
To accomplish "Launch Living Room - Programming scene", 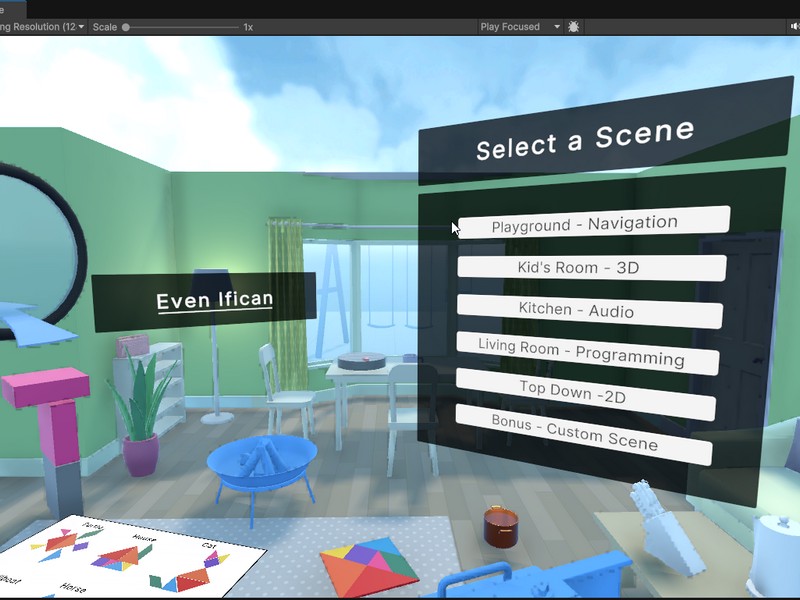I will pos(586,352).
